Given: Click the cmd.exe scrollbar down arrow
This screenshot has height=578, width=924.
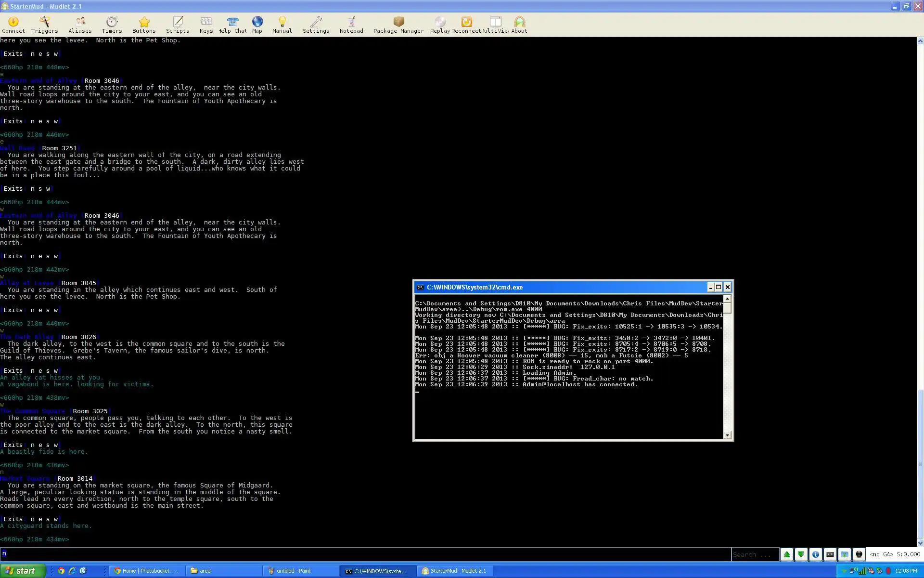Looking at the screenshot, I should [728, 435].
